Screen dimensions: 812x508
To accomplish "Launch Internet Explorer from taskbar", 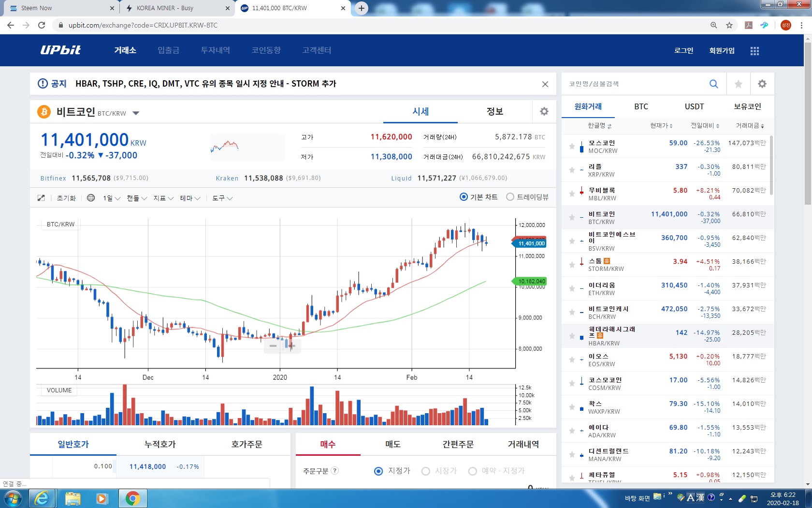I will (42, 498).
